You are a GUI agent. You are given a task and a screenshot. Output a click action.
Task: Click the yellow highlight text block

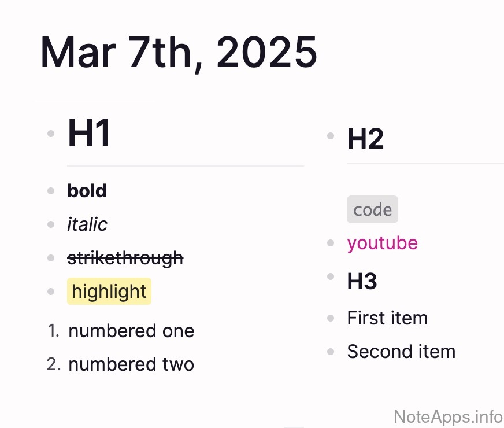tap(109, 292)
